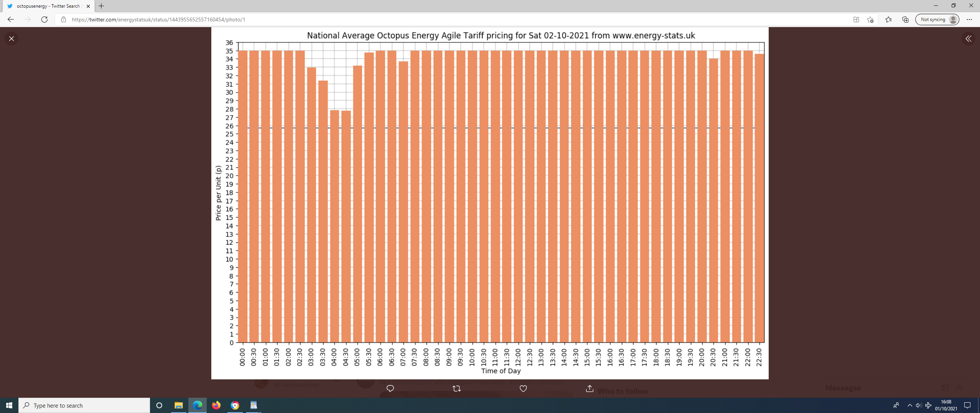980x413 pixels.
Task: Refresh the browser page
Action: [44, 20]
